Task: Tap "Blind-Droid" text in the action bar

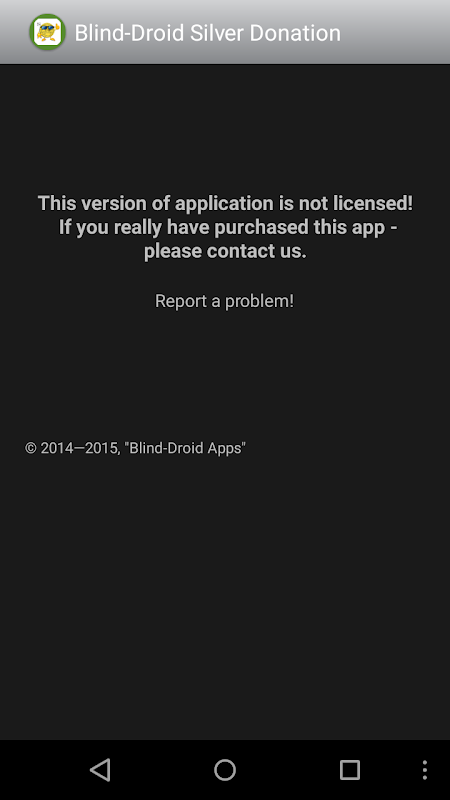Action: [129, 33]
